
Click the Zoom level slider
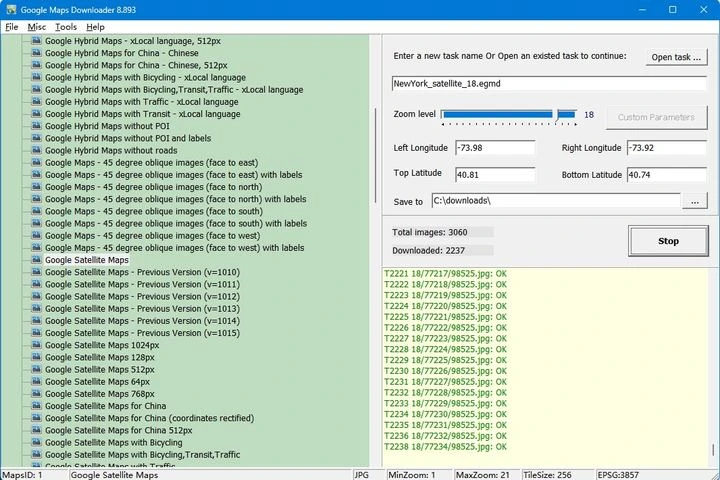click(508, 114)
